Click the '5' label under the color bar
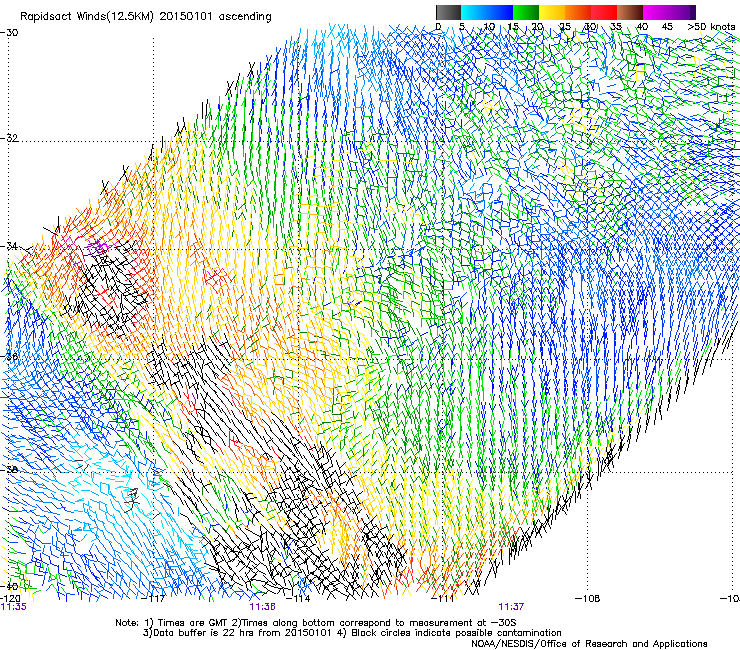Image resolution: width=740 pixels, height=650 pixels. tap(462, 27)
